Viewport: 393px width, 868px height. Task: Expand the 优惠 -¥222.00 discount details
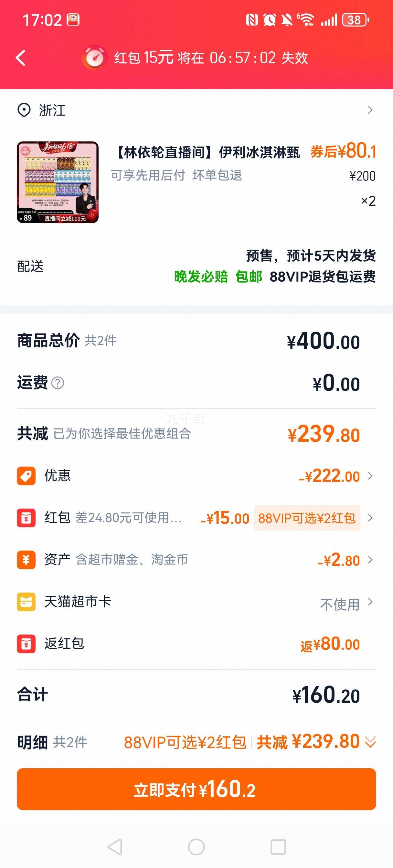(370, 476)
